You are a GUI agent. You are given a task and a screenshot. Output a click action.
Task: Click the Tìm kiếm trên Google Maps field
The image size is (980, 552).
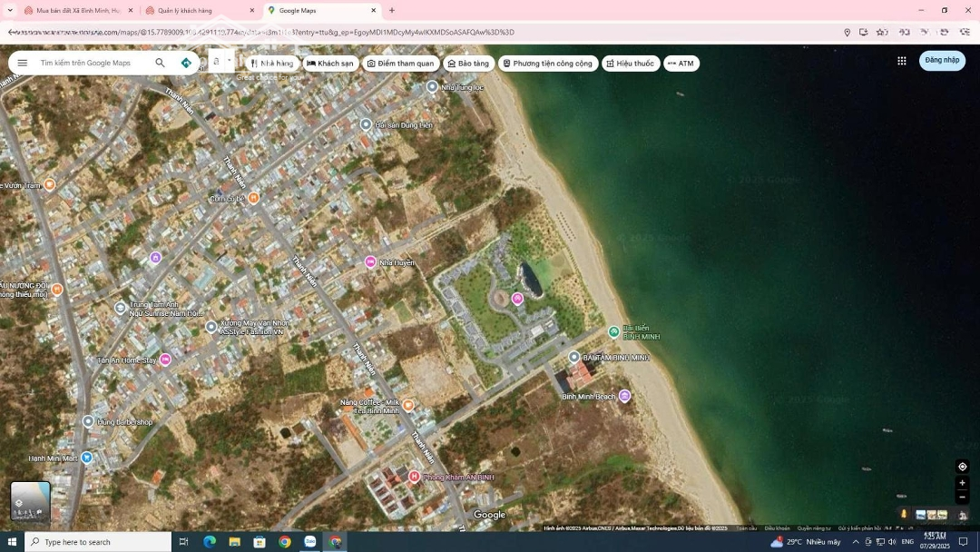[x=91, y=63]
